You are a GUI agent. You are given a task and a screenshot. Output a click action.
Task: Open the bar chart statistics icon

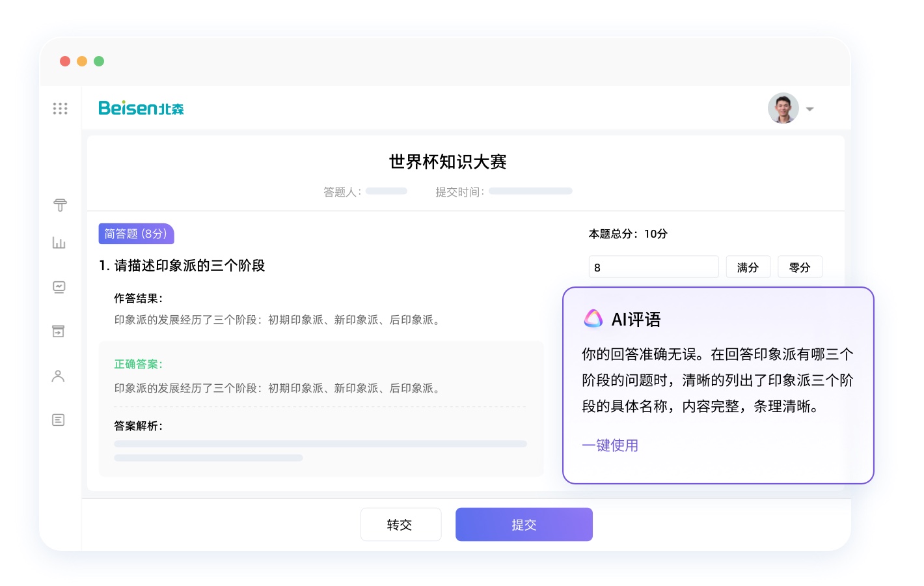tap(59, 243)
